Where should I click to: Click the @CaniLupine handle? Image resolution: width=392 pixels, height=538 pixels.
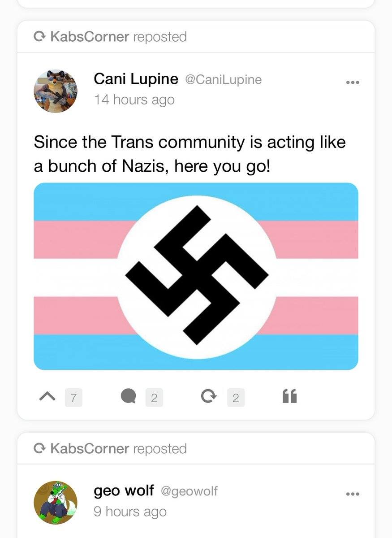pos(223,80)
